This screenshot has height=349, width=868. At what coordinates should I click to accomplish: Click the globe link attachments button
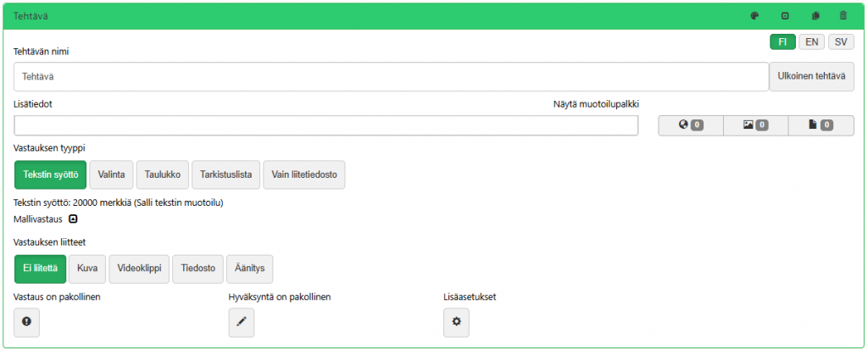[691, 125]
